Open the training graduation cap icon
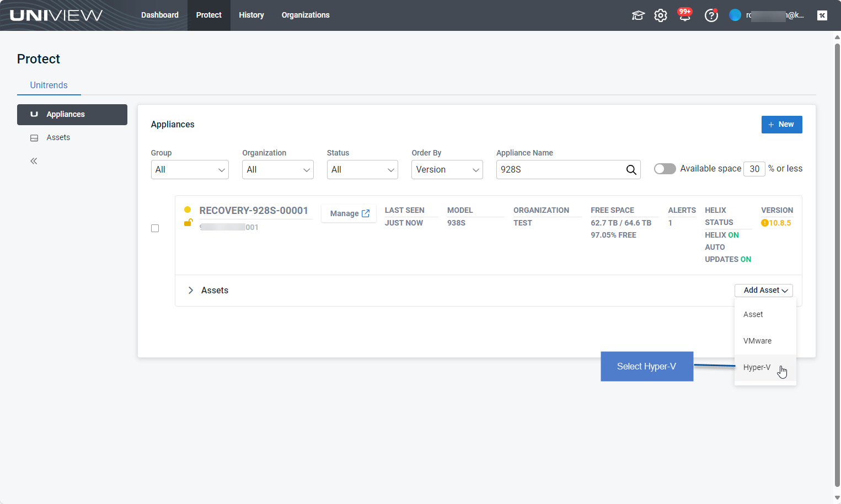Viewport: 841px width, 504px height. [638, 15]
